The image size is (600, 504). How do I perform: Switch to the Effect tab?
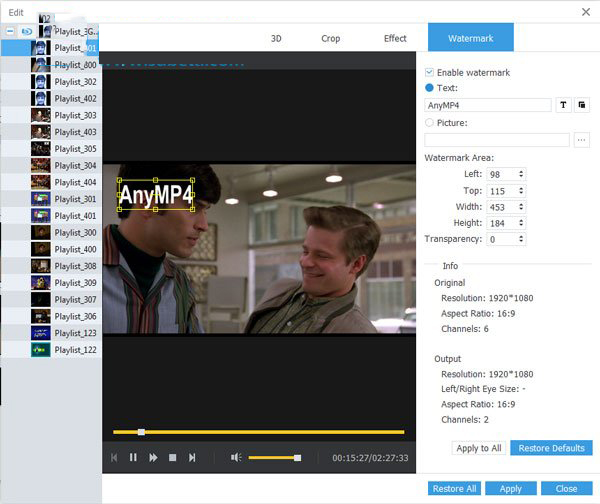[x=395, y=38]
